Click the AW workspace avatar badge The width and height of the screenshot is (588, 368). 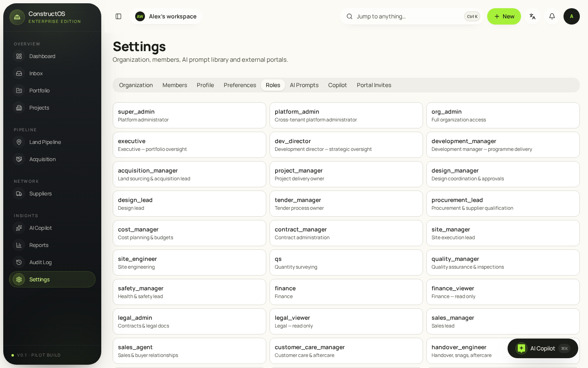[x=140, y=16]
